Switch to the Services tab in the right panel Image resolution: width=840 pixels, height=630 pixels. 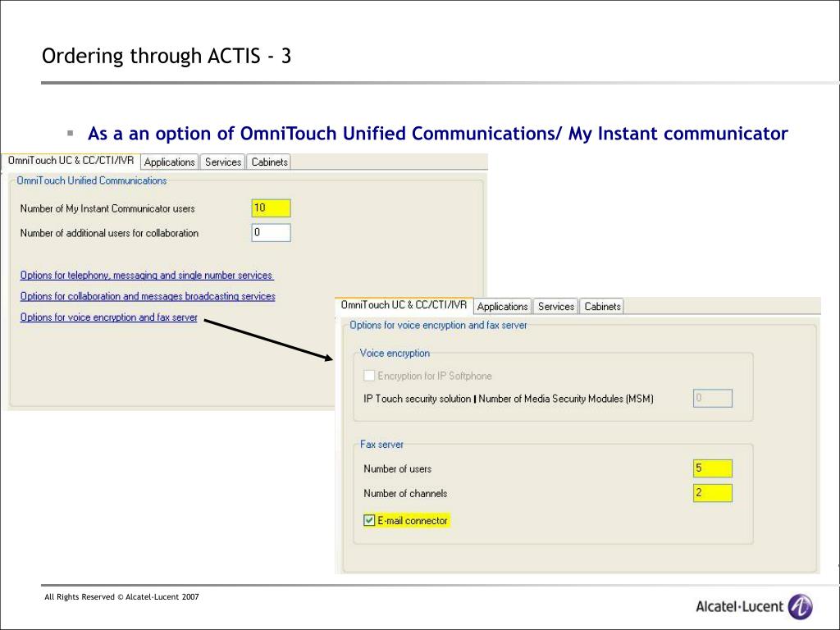(556, 307)
